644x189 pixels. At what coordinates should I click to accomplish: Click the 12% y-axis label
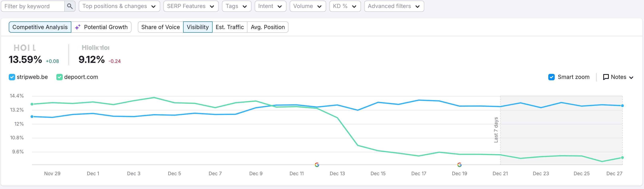tap(19, 124)
